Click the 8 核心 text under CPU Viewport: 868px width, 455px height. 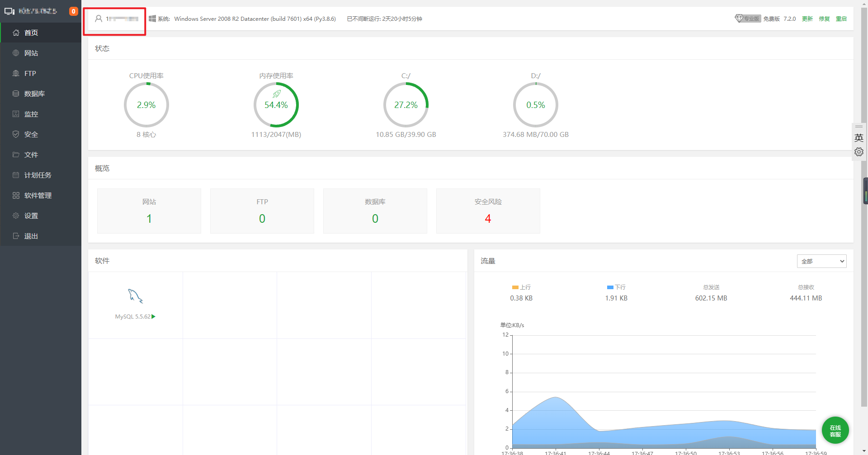tap(146, 135)
